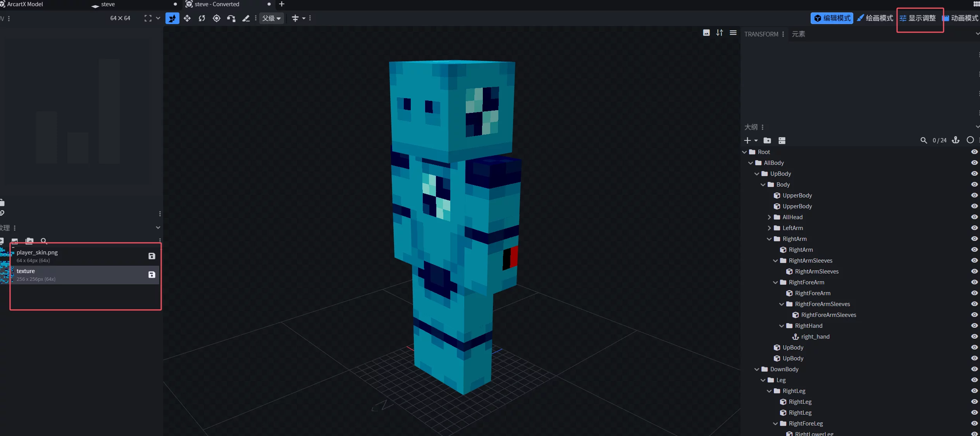980x436 pixels.
Task: Toggle visibility of the AllHead group
Action: pos(974,217)
